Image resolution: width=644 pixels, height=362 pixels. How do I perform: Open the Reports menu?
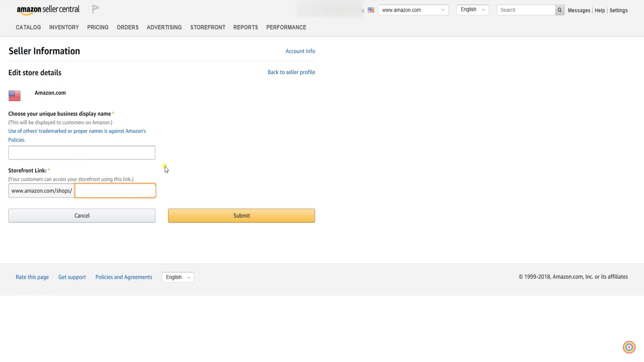click(x=246, y=27)
